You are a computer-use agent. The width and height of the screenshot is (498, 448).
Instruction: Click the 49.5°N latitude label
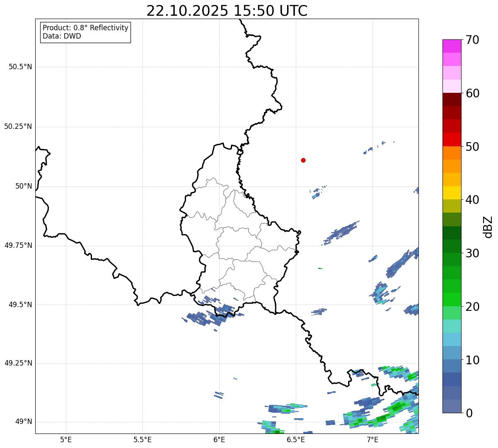(20, 305)
